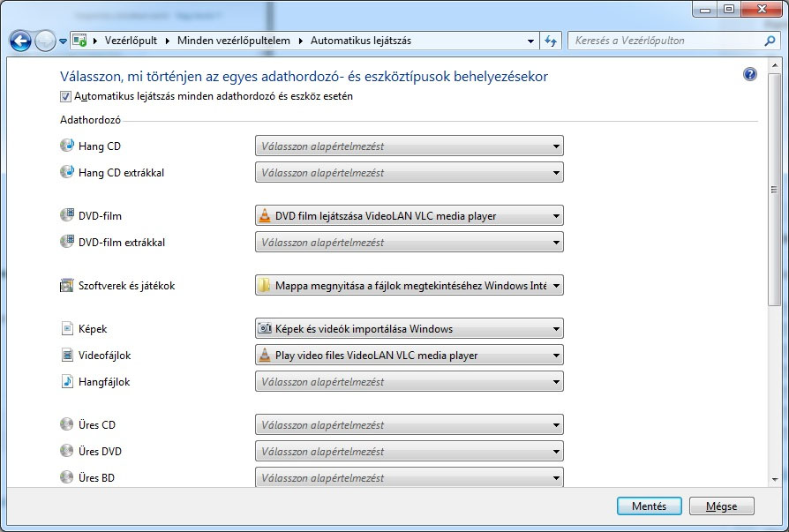Click the search magnifier icon

pyautogui.click(x=770, y=41)
